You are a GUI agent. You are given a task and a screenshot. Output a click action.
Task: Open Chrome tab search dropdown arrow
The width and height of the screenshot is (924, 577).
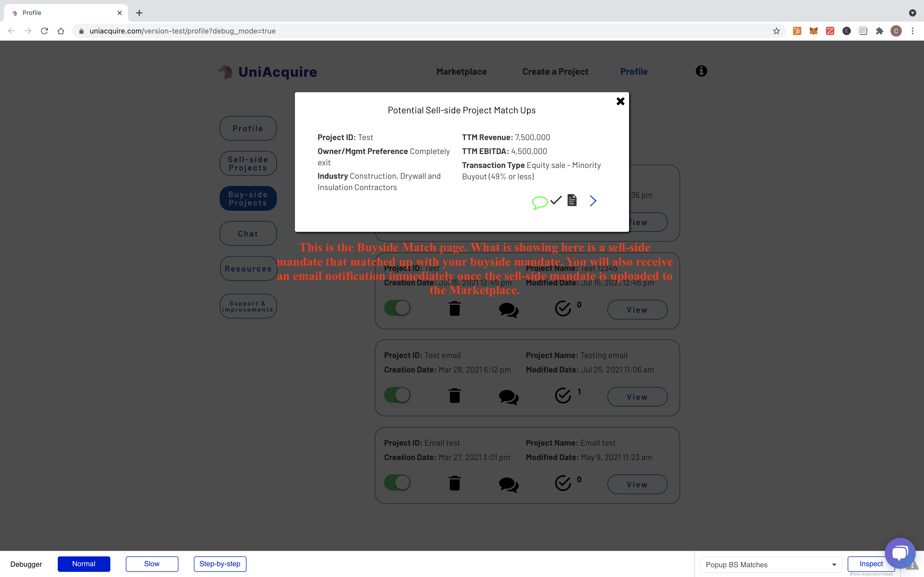point(913,13)
